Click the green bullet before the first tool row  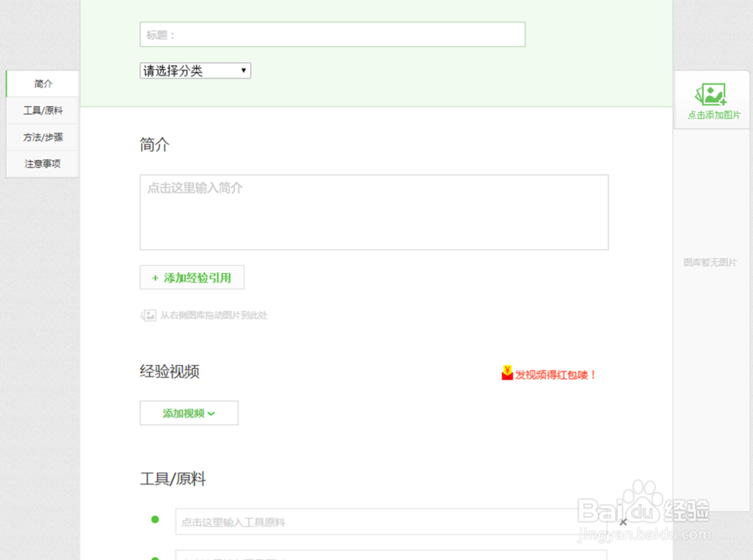coord(156,519)
